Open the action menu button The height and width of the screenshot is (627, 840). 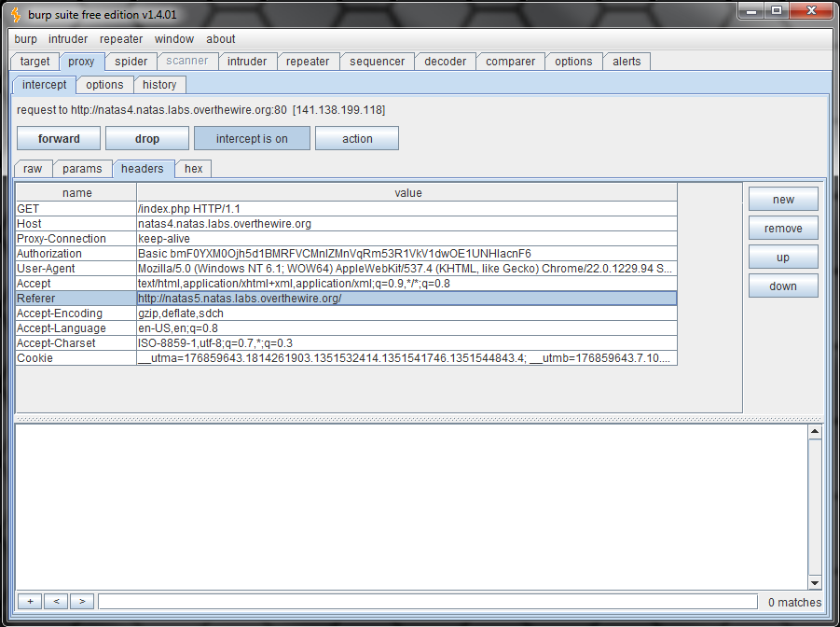tap(357, 138)
